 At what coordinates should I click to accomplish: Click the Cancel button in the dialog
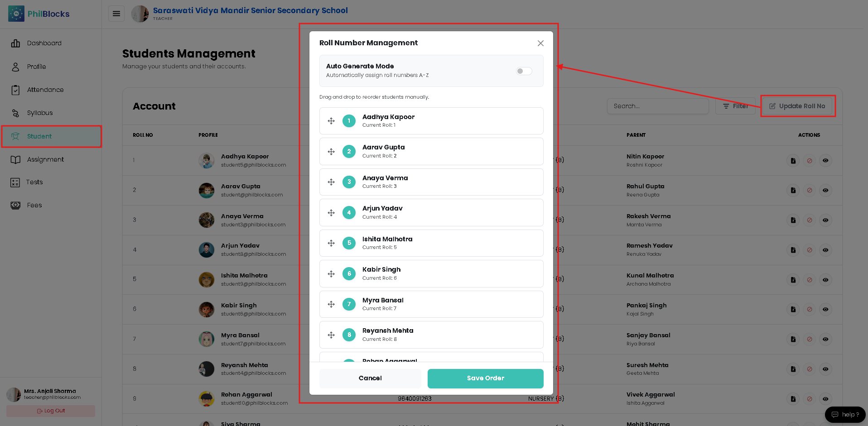click(370, 378)
